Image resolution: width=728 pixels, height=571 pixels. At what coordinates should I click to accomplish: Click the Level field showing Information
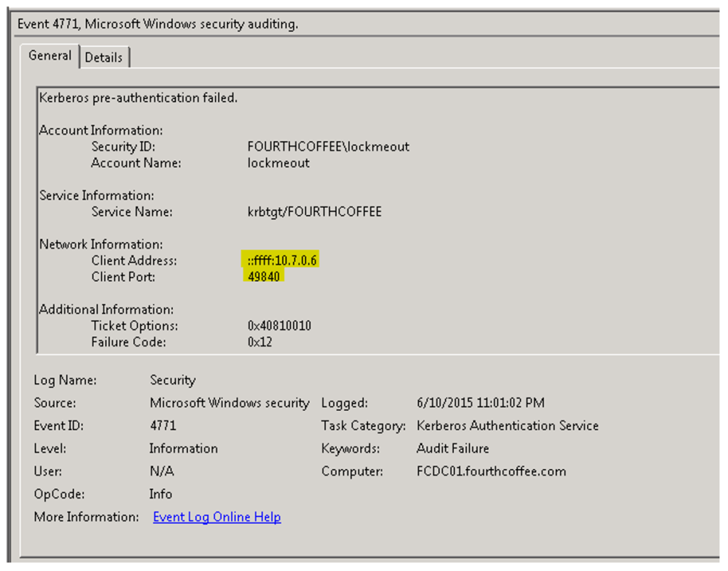click(x=184, y=449)
